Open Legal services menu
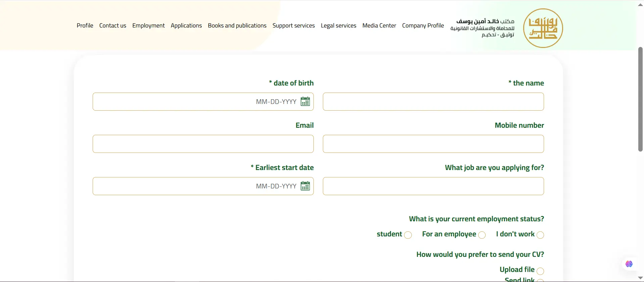 [339, 25]
